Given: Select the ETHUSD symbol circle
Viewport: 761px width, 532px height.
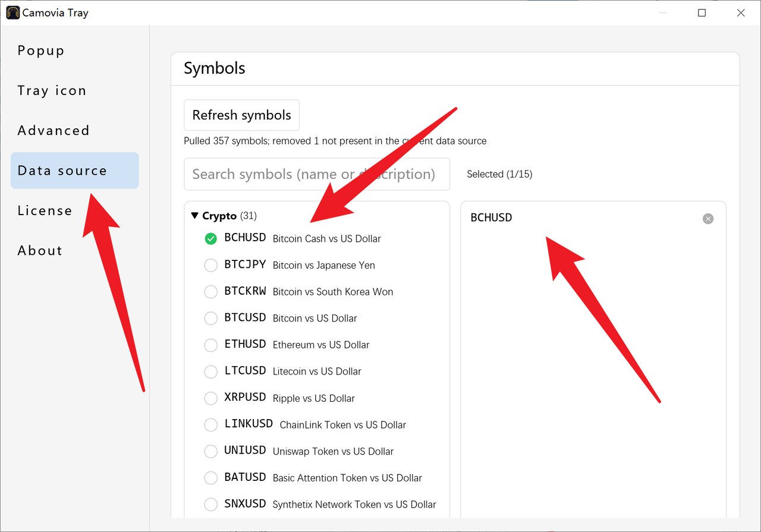Looking at the screenshot, I should coord(210,345).
